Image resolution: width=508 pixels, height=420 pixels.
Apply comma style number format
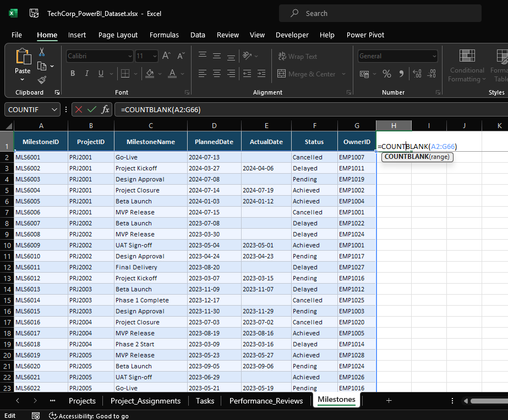pos(401,74)
